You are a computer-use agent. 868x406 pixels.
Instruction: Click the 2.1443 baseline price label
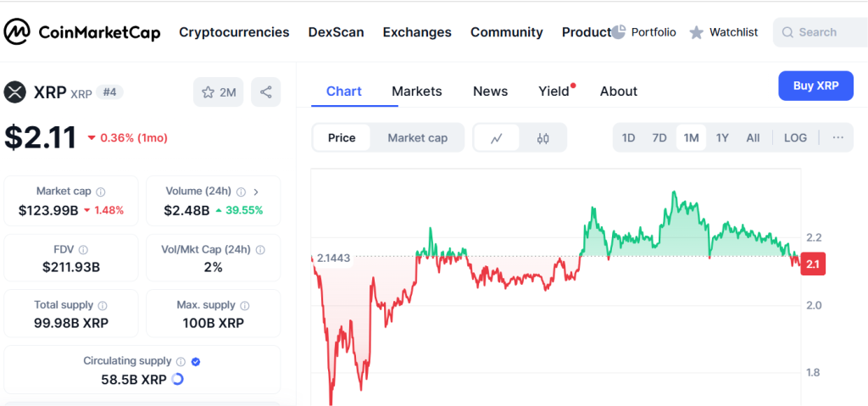[333, 259]
